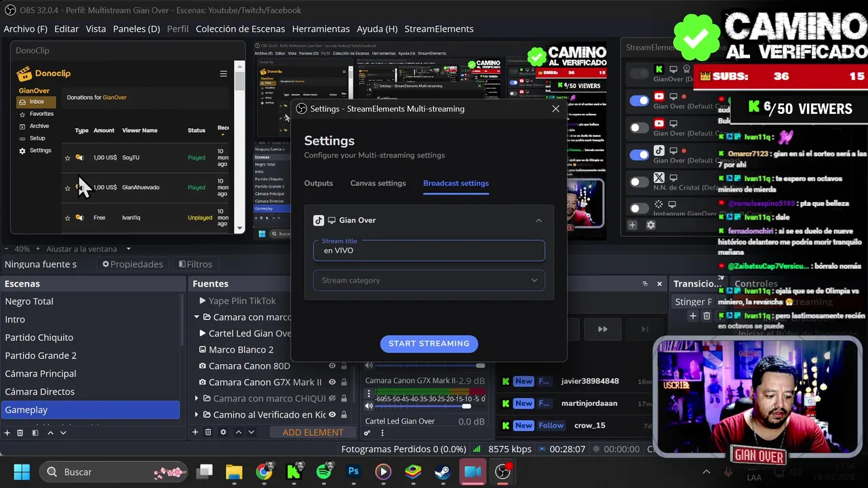Open Photoshop from the taskbar
868x488 pixels.
click(353, 472)
